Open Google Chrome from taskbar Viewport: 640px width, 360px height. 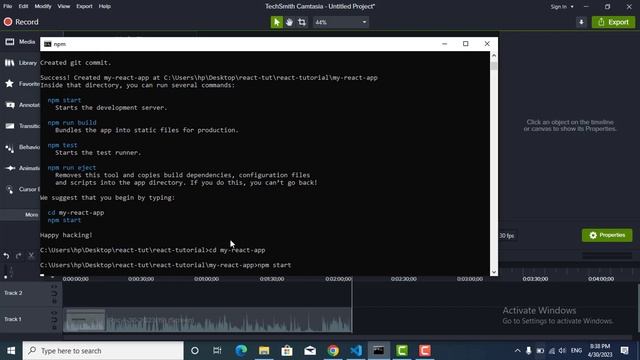pyautogui.click(x=333, y=351)
